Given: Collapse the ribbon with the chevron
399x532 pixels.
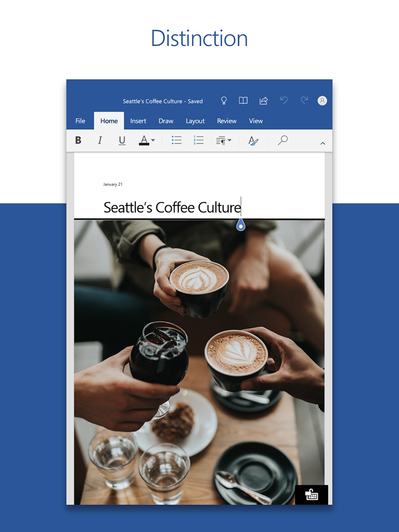Looking at the screenshot, I should [x=322, y=143].
